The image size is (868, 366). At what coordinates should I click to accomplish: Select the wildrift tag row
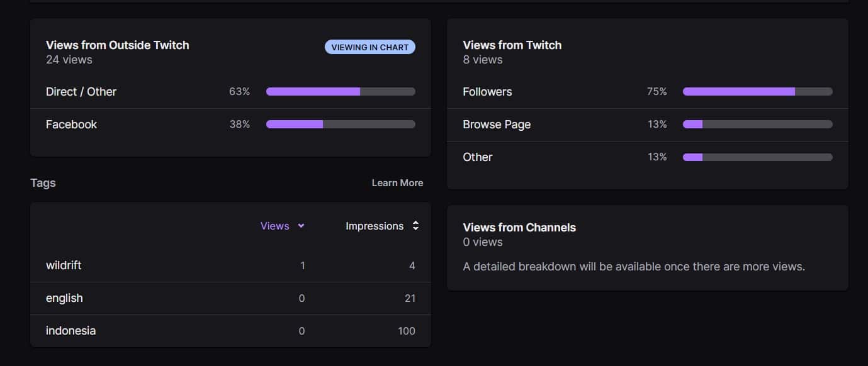click(64, 265)
